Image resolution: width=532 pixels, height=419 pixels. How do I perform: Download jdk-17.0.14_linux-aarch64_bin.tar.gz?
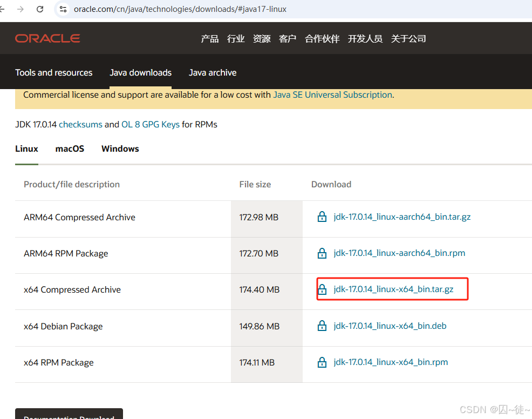tap(402, 217)
